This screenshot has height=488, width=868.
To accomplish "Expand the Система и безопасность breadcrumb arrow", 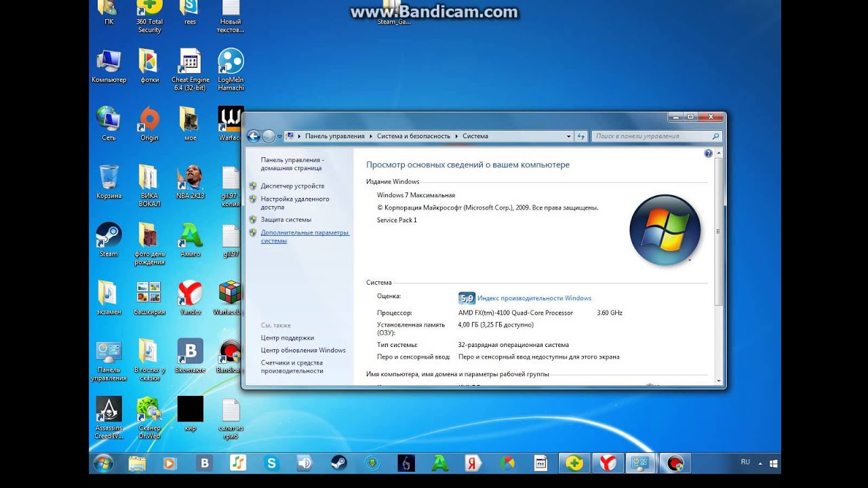I will tap(456, 136).
